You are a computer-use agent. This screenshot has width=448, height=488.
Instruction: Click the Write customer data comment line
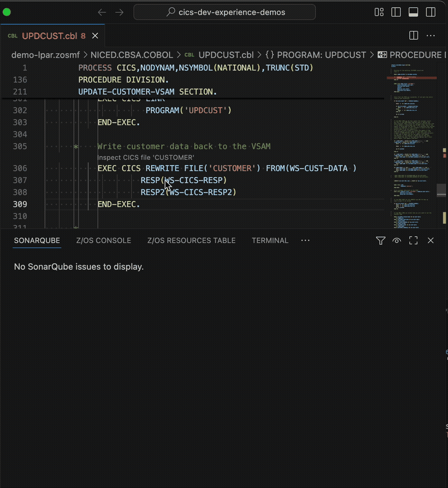pos(184,147)
